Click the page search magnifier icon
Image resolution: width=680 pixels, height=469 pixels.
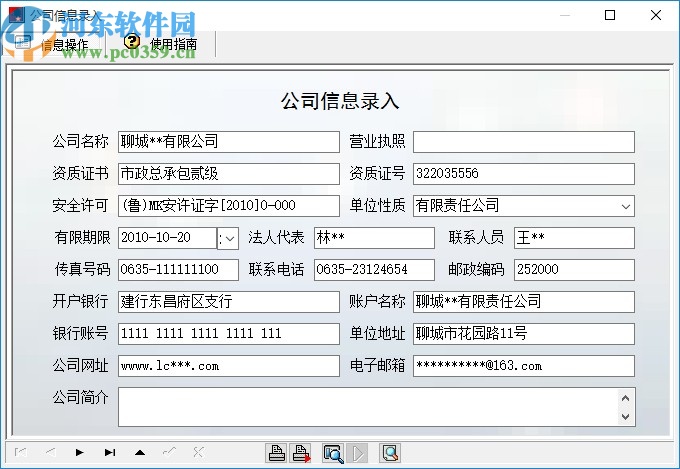pyautogui.click(x=389, y=453)
